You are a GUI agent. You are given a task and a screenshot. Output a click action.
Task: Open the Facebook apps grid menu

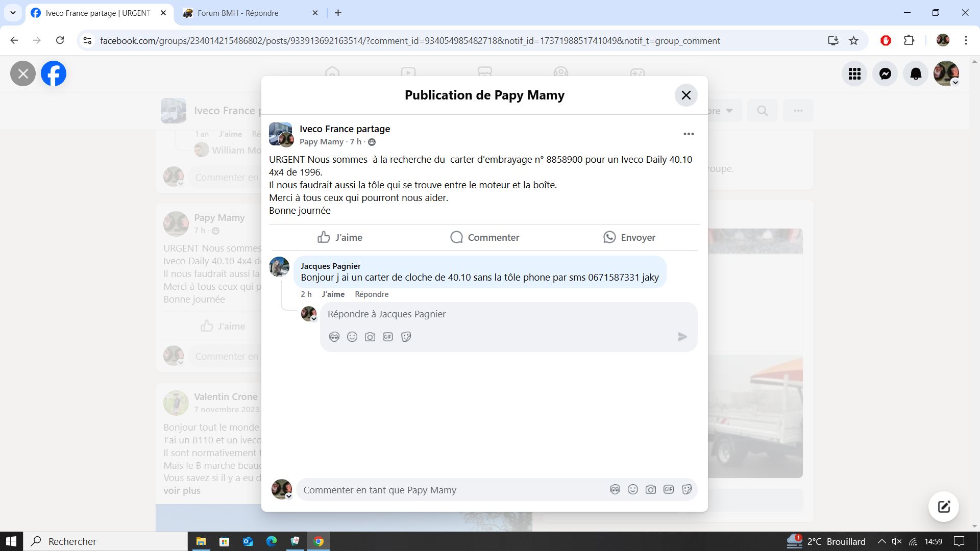point(854,74)
